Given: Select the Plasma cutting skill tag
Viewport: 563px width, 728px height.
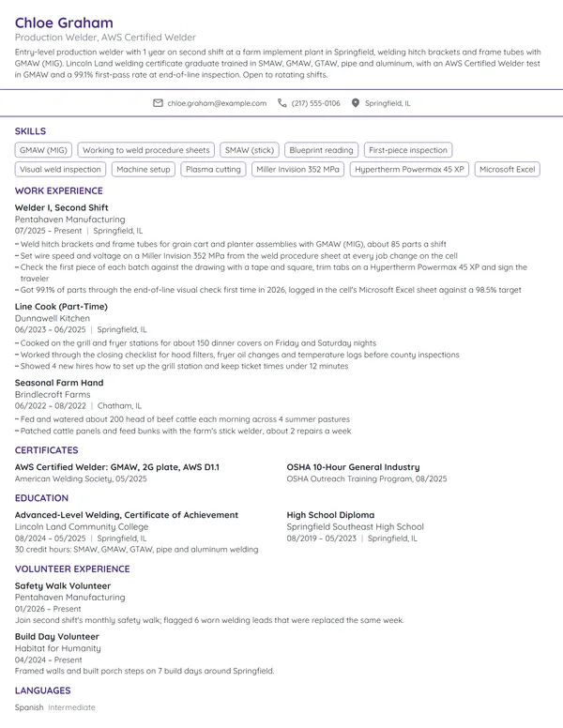Looking at the screenshot, I should [213, 170].
